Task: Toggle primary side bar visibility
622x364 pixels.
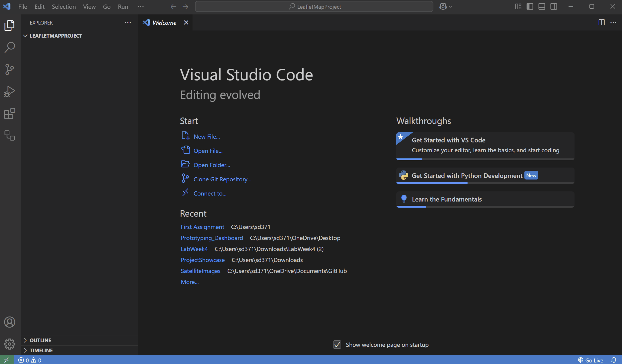Action: 530,6
